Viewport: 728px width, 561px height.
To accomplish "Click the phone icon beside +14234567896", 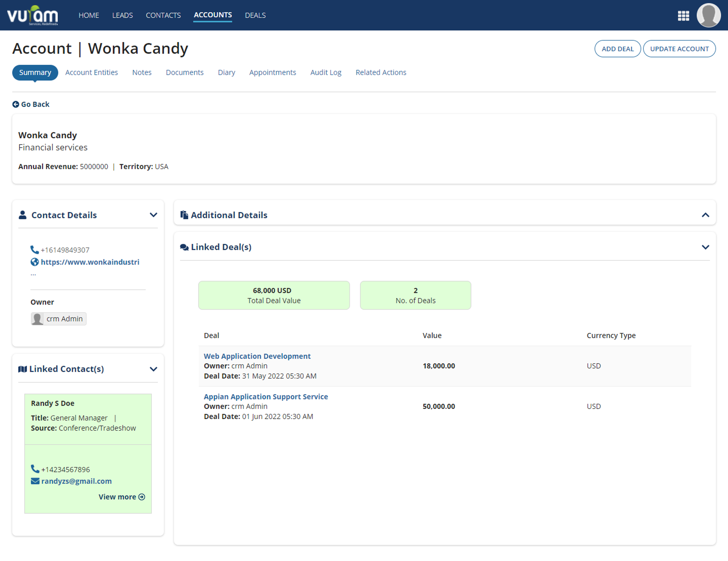I will coord(35,469).
